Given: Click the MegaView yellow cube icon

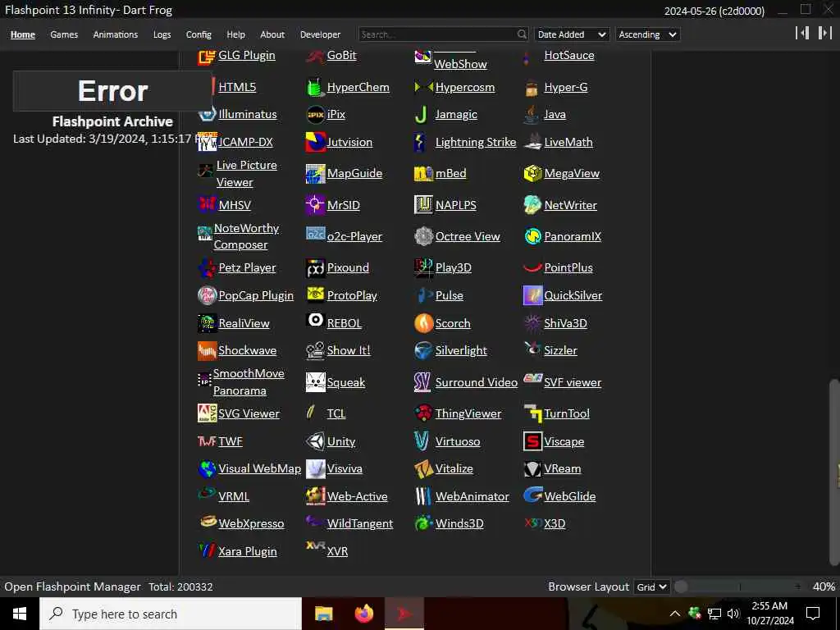Looking at the screenshot, I should tap(532, 174).
